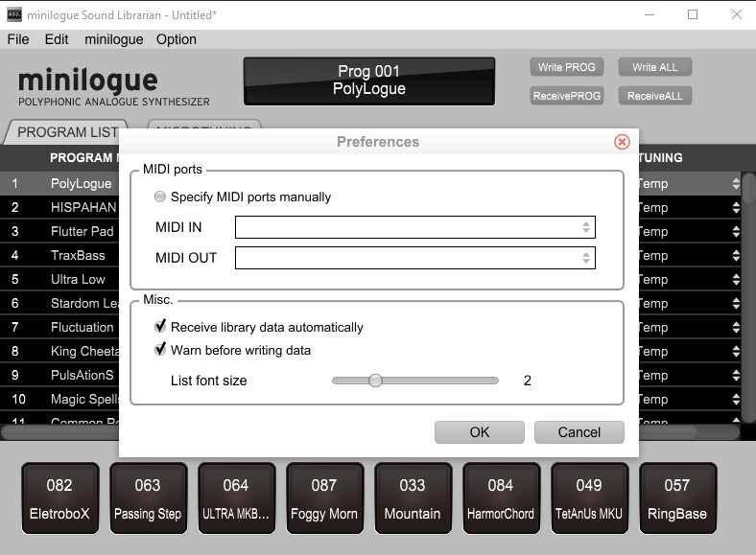The image size is (756, 555).
Task: Select favorite pad 087 Foggy Morn
Action: [324, 498]
